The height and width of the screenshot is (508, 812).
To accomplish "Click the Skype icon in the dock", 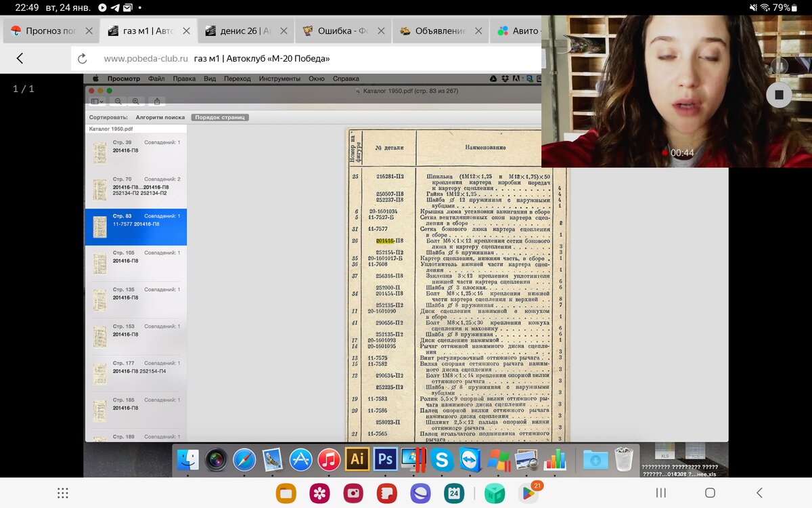I will 442,460.
